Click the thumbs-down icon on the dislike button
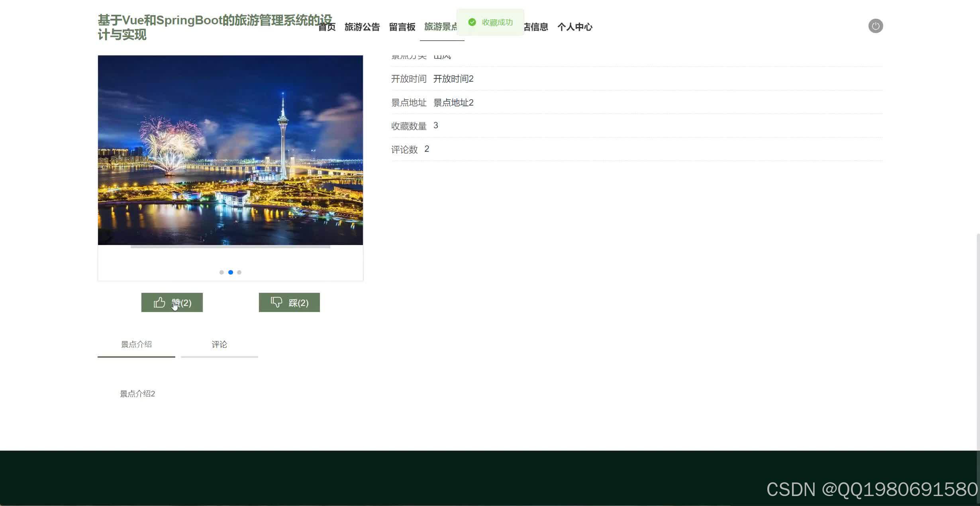The height and width of the screenshot is (506, 980). point(277,302)
